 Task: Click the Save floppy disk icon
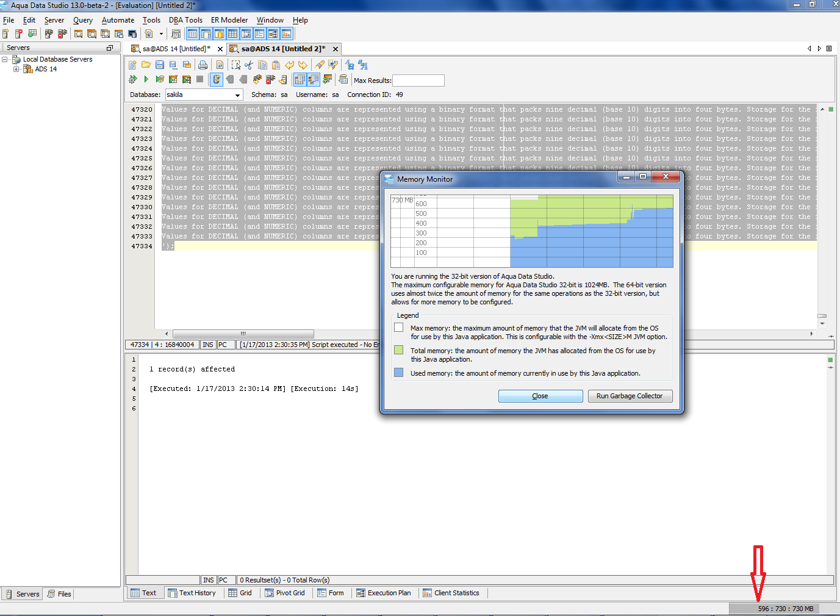(x=160, y=65)
